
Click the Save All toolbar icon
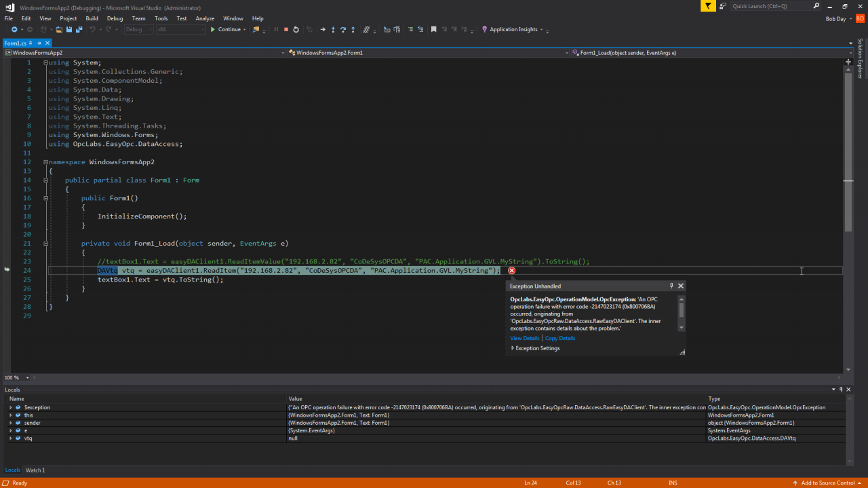(x=79, y=30)
